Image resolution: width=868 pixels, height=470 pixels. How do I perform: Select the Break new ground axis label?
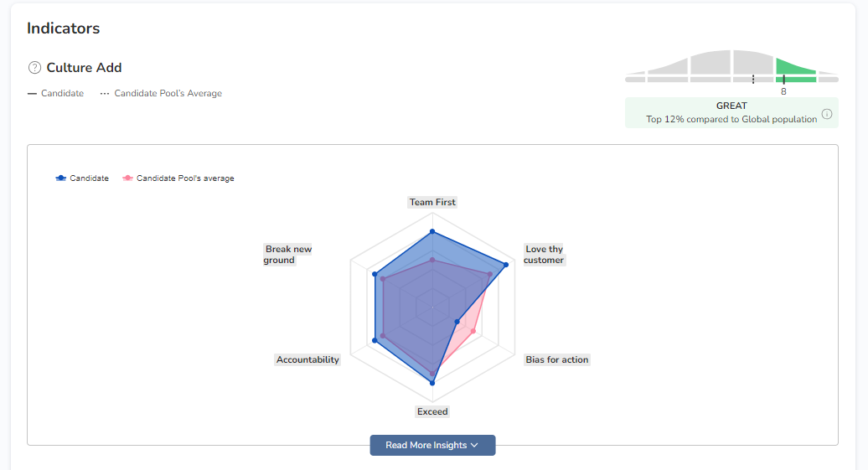[287, 255]
